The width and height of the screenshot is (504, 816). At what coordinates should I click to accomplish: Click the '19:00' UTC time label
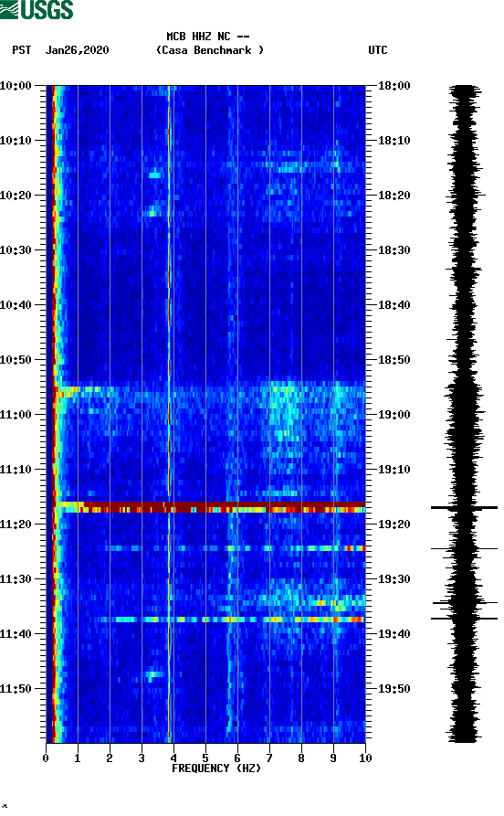[x=394, y=415]
